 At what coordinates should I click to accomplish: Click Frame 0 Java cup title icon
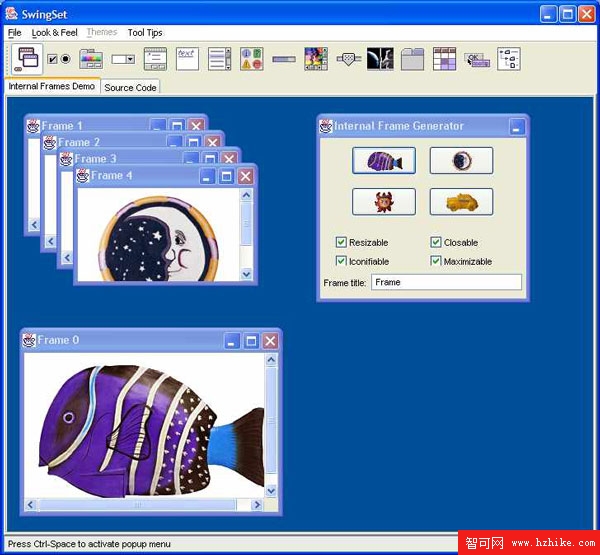[29, 341]
